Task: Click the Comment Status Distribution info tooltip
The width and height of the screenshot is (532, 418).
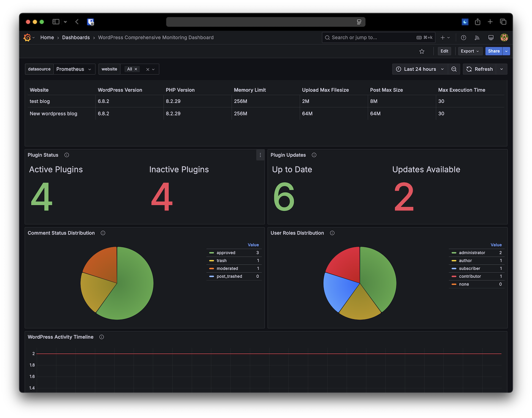Action: coord(103,233)
